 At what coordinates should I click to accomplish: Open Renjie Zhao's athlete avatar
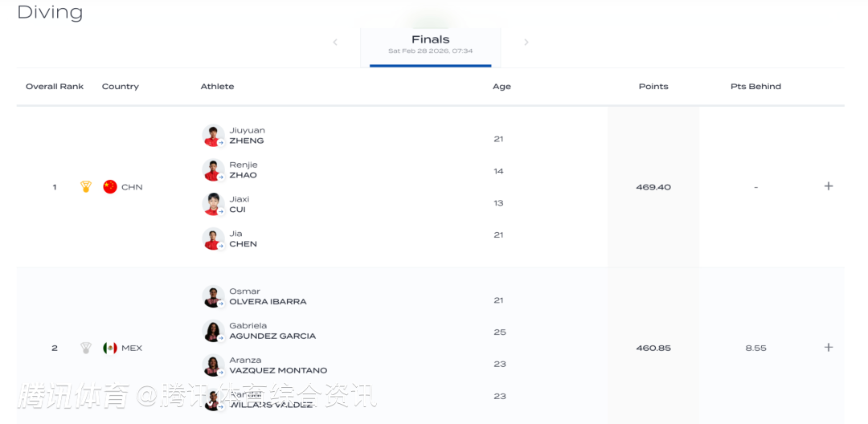(213, 170)
